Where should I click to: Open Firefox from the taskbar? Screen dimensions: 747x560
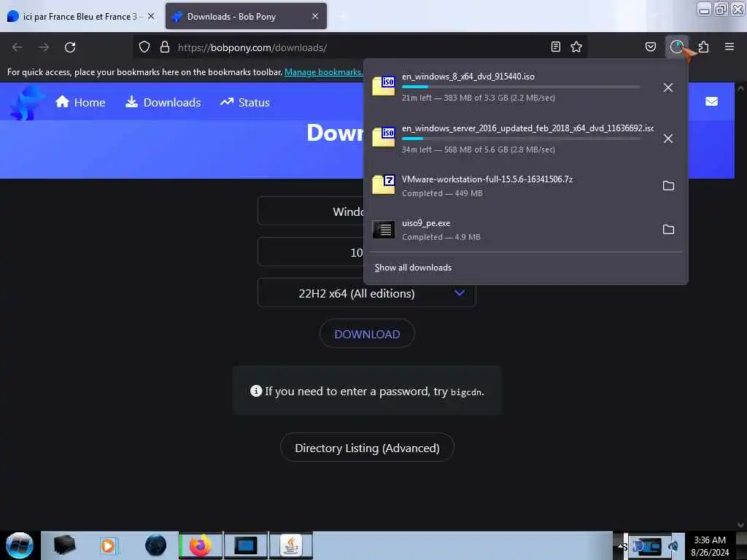[x=201, y=545]
